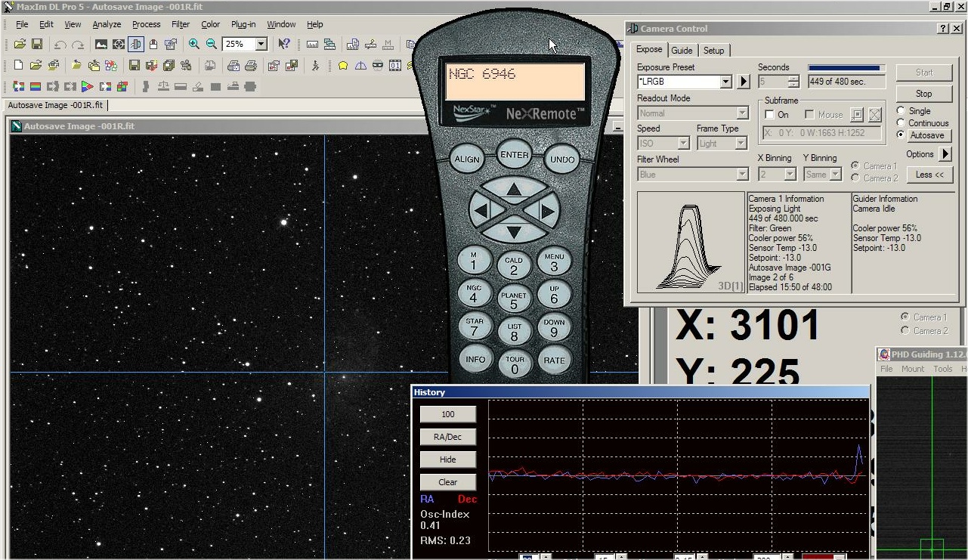Open the Information crosshair target icon
The image size is (968, 560).
[119, 45]
